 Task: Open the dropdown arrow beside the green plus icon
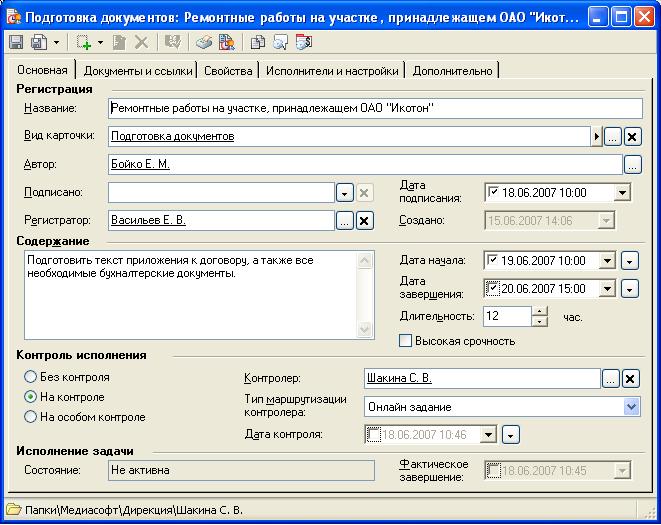coord(100,43)
